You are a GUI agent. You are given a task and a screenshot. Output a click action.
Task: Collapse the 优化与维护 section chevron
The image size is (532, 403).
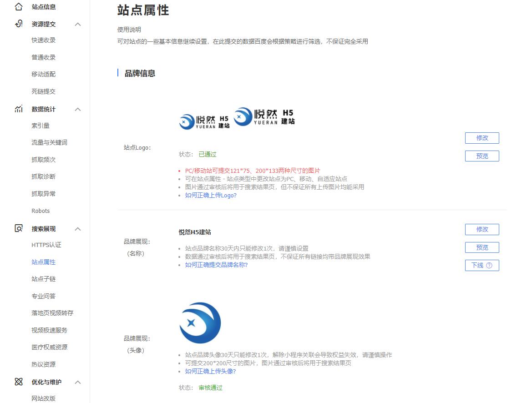pyautogui.click(x=78, y=382)
